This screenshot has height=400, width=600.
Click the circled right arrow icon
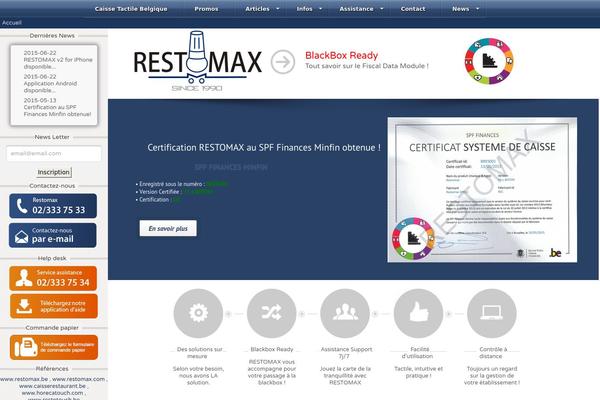pos(283,62)
